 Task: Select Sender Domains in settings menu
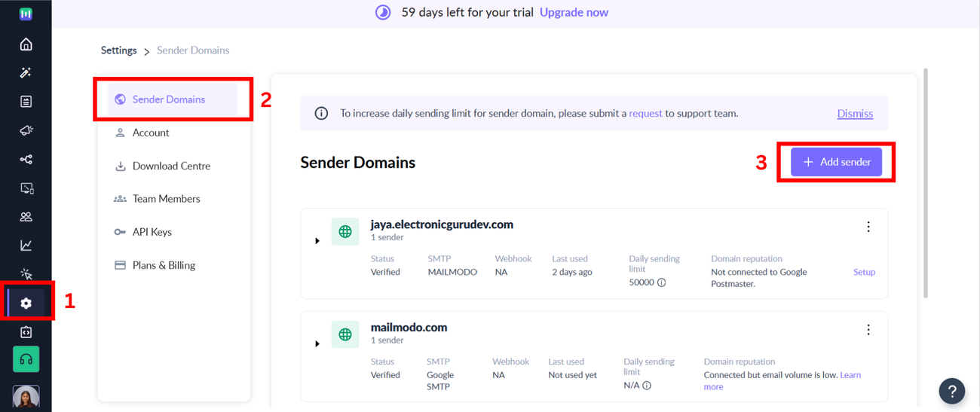click(173, 99)
